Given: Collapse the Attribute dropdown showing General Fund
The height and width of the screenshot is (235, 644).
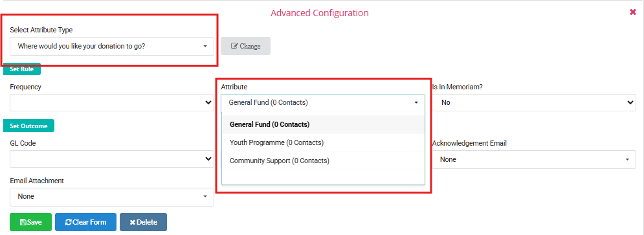Looking at the screenshot, I should pyautogui.click(x=323, y=103).
